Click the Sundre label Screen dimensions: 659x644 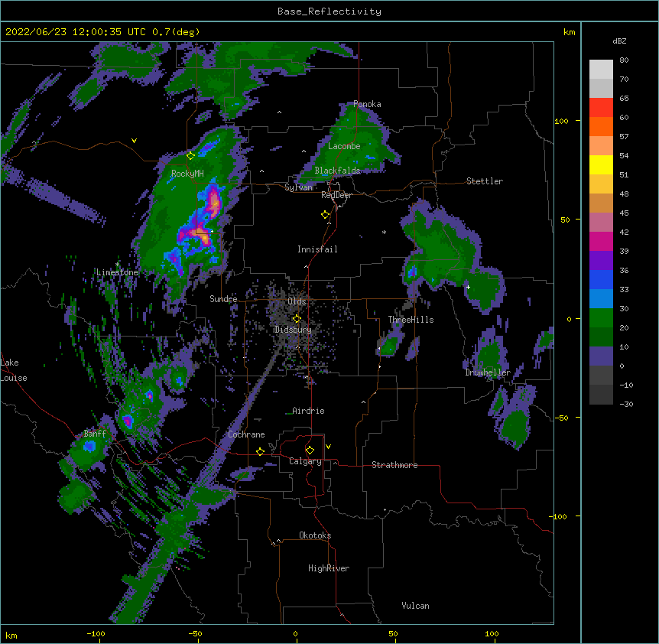223,299
